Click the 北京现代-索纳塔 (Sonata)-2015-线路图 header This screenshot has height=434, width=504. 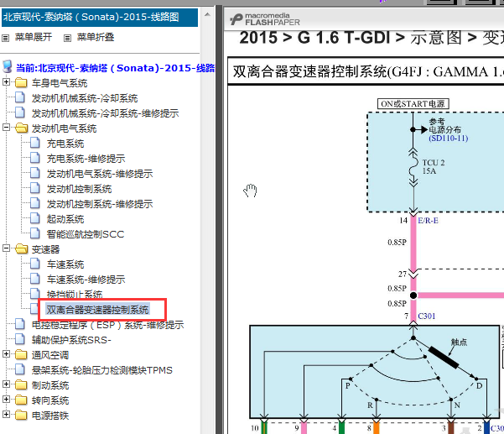pos(100,18)
